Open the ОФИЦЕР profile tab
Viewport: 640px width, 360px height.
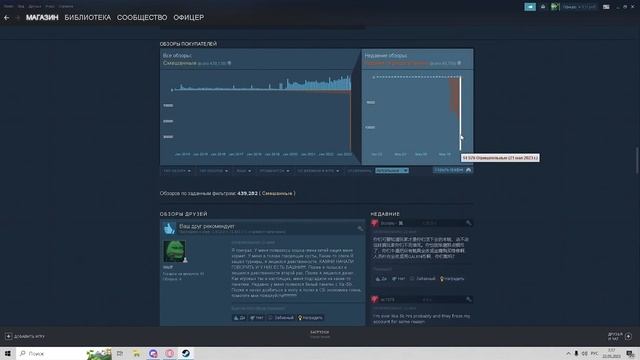click(x=189, y=18)
